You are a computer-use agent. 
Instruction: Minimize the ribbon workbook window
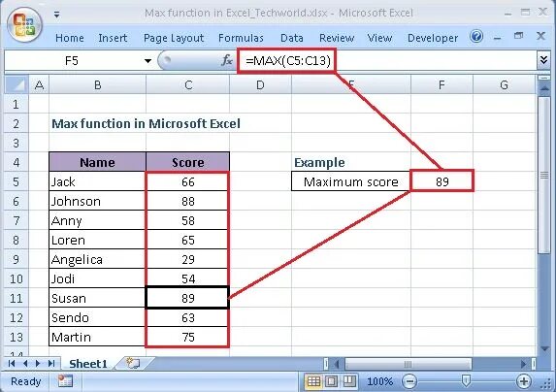497,37
